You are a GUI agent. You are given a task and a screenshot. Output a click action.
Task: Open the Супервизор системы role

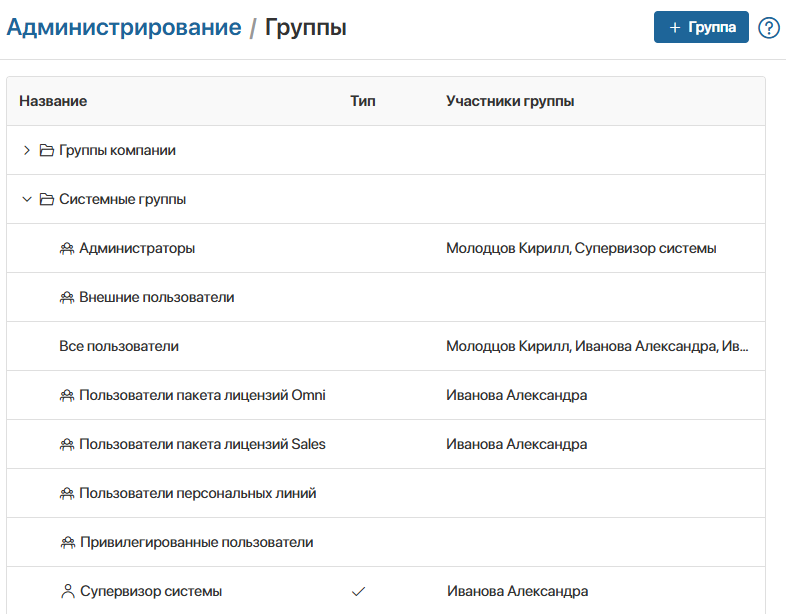pyautogui.click(x=151, y=591)
